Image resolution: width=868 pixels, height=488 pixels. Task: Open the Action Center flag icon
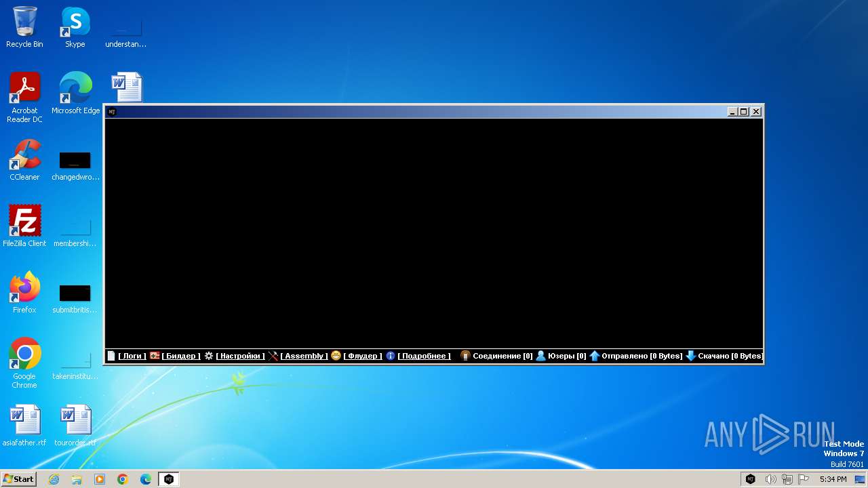[804, 479]
